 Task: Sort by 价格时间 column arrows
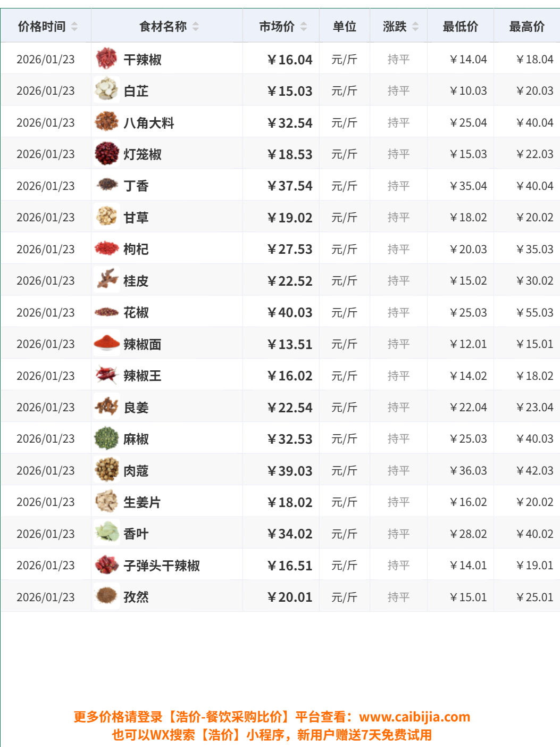(74, 27)
